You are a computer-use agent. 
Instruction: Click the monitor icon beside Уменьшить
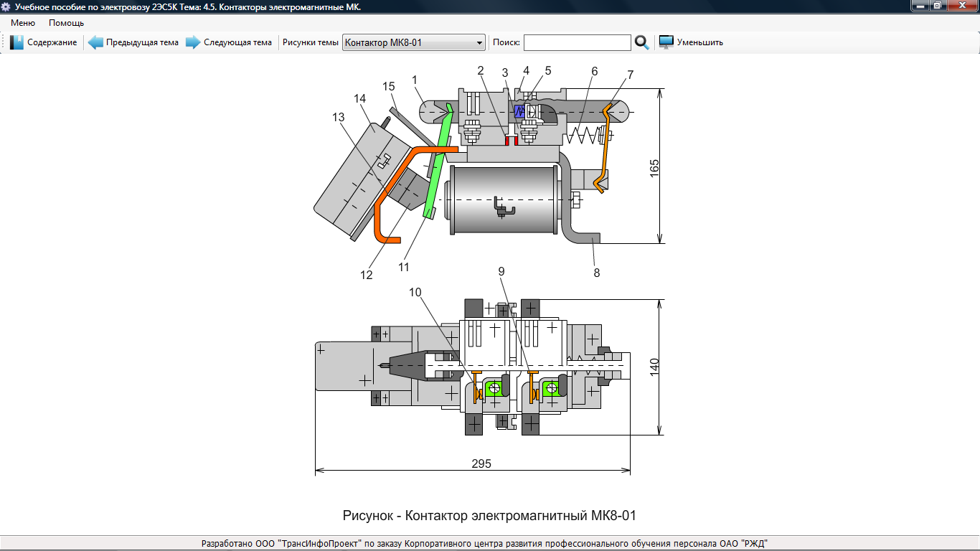click(666, 42)
